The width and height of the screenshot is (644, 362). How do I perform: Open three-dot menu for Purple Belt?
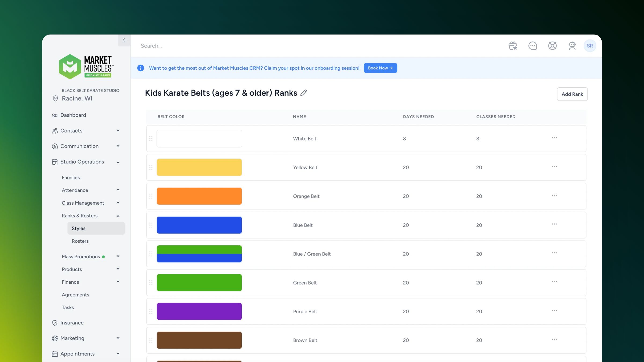[554, 311]
